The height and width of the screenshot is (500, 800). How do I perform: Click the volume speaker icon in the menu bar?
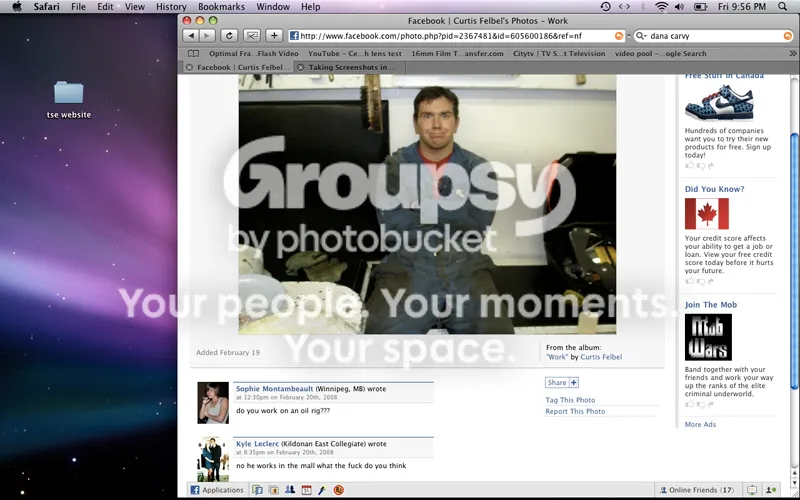[679, 7]
